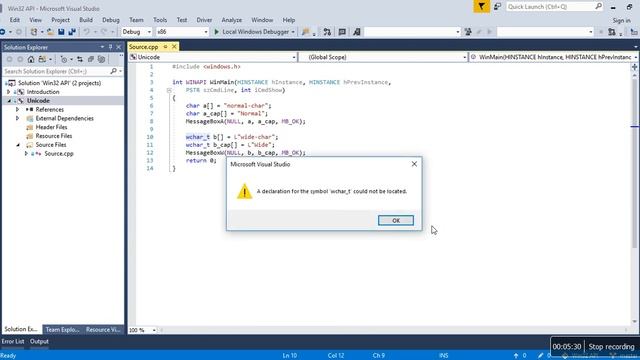Screen dimensions: 640x360
Task: Click the comment selection toolbar icon
Action: tap(342, 32)
